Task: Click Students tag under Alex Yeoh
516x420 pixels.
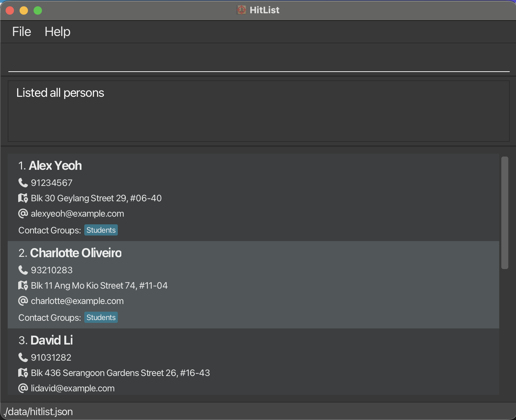Action: [x=101, y=230]
